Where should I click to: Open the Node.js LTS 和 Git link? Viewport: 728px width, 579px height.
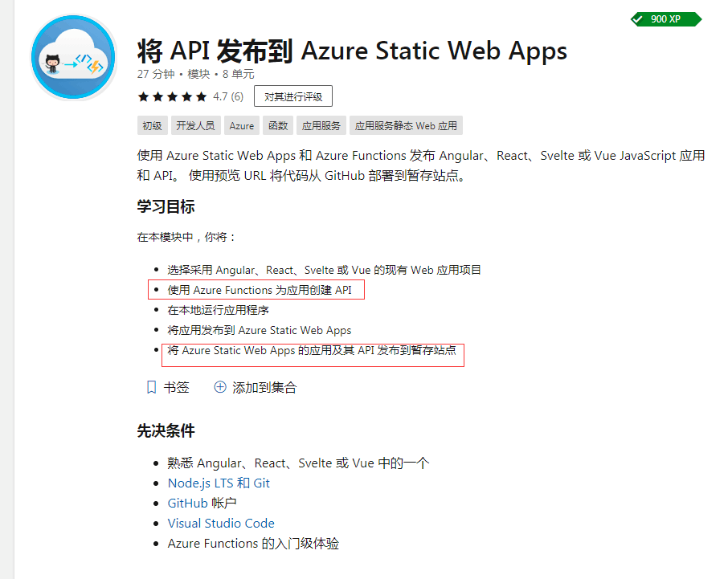[x=219, y=483]
